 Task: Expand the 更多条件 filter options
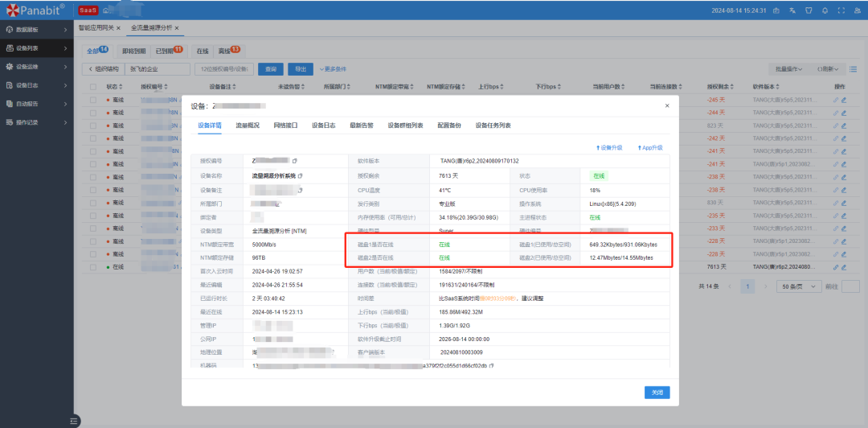click(333, 69)
